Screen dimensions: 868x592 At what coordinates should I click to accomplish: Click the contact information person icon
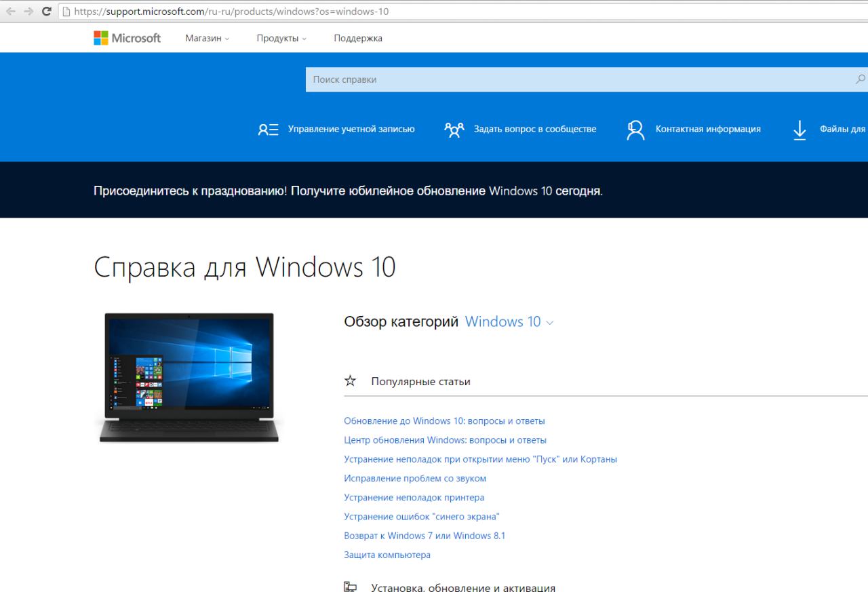(635, 130)
